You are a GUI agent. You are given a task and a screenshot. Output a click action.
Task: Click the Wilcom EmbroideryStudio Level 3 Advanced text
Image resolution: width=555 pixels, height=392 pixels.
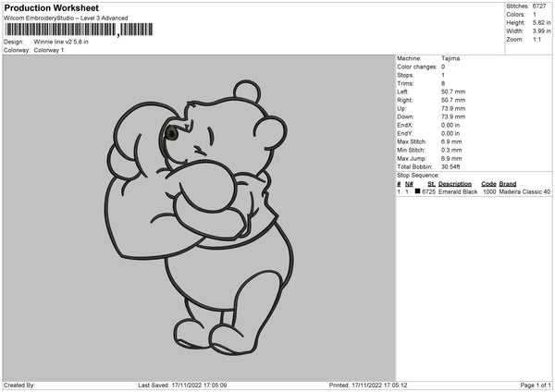coord(66,18)
